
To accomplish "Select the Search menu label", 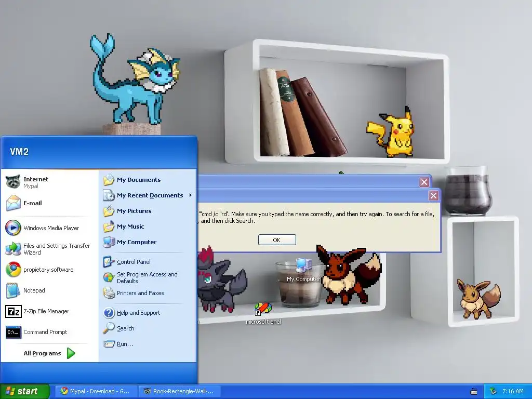I will coord(126,328).
